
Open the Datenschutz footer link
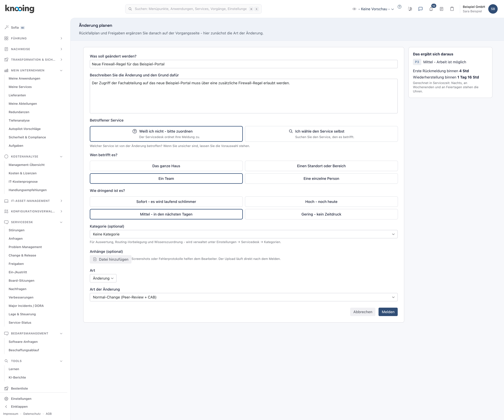pyautogui.click(x=32, y=414)
